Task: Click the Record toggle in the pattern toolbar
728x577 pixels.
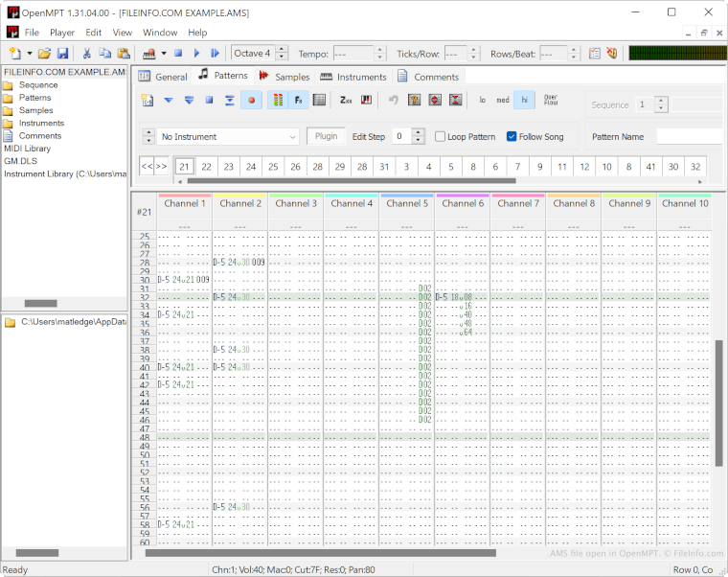Action: (x=252, y=100)
